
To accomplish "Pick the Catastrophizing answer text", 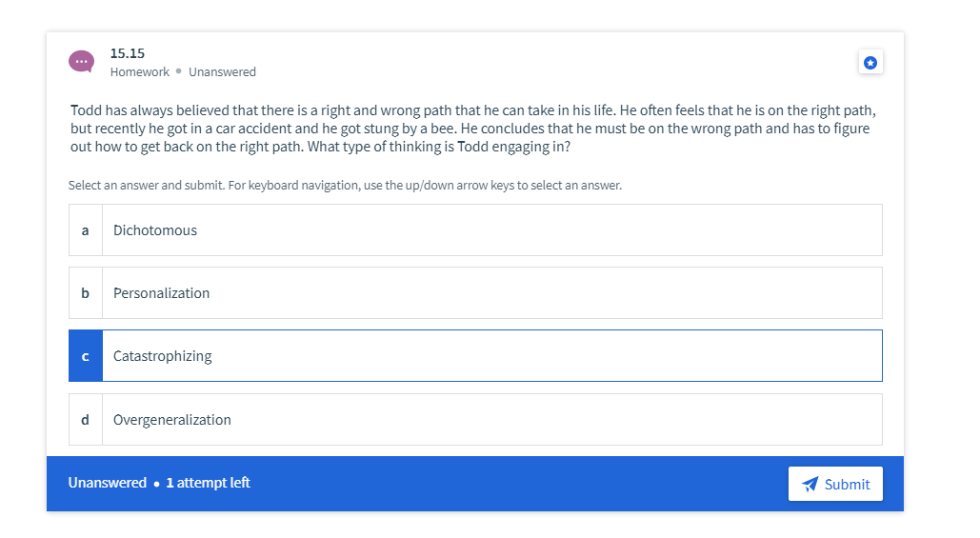I will [x=163, y=356].
